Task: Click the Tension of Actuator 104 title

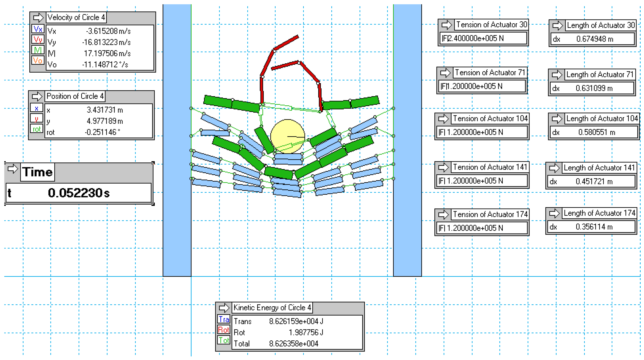Action: [490, 118]
